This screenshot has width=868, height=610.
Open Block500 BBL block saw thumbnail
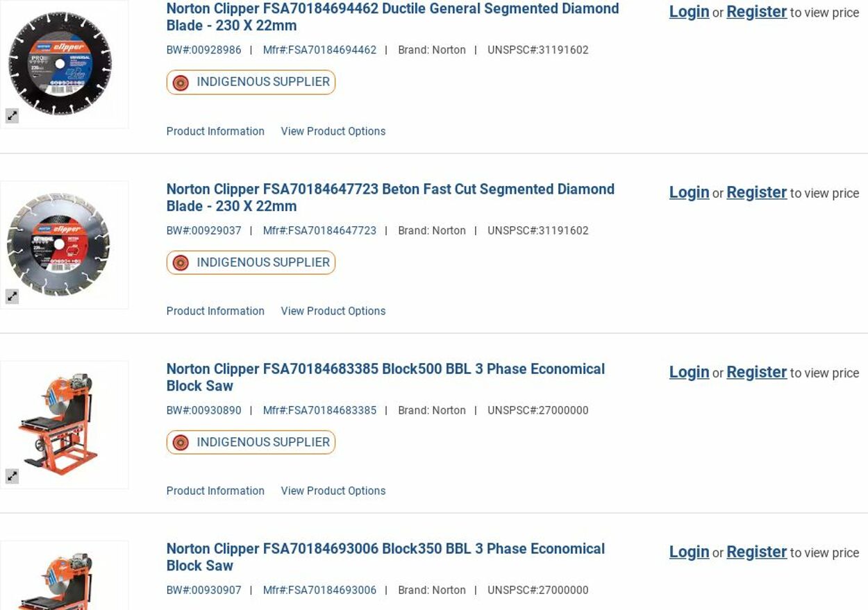click(60, 423)
